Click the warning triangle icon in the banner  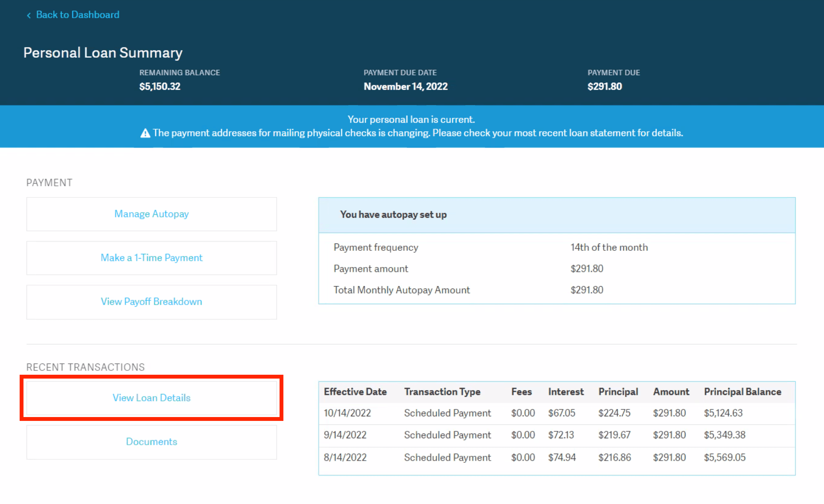tap(144, 133)
